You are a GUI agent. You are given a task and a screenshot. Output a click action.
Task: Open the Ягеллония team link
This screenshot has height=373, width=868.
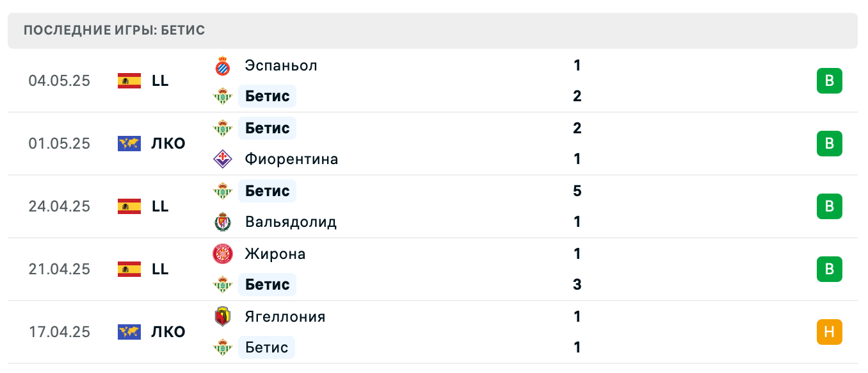pyautogui.click(x=285, y=317)
